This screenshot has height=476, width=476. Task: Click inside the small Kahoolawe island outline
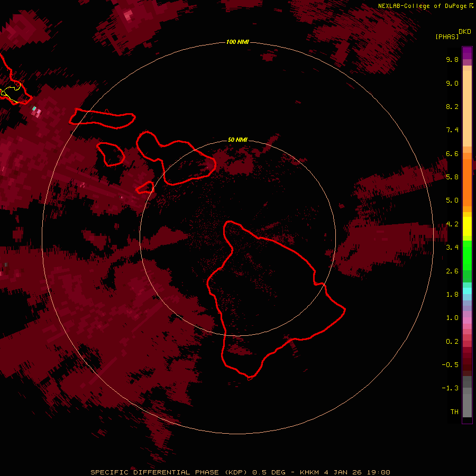(146, 188)
